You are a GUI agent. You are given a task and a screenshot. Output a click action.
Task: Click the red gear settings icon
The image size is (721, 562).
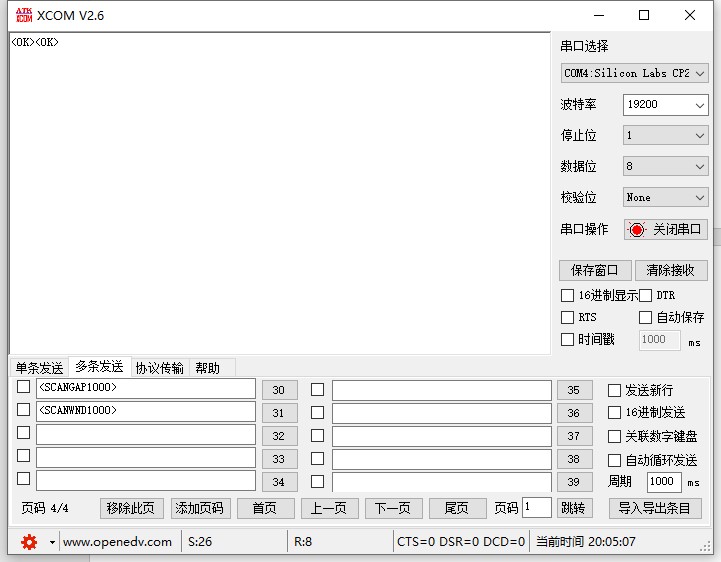29,542
